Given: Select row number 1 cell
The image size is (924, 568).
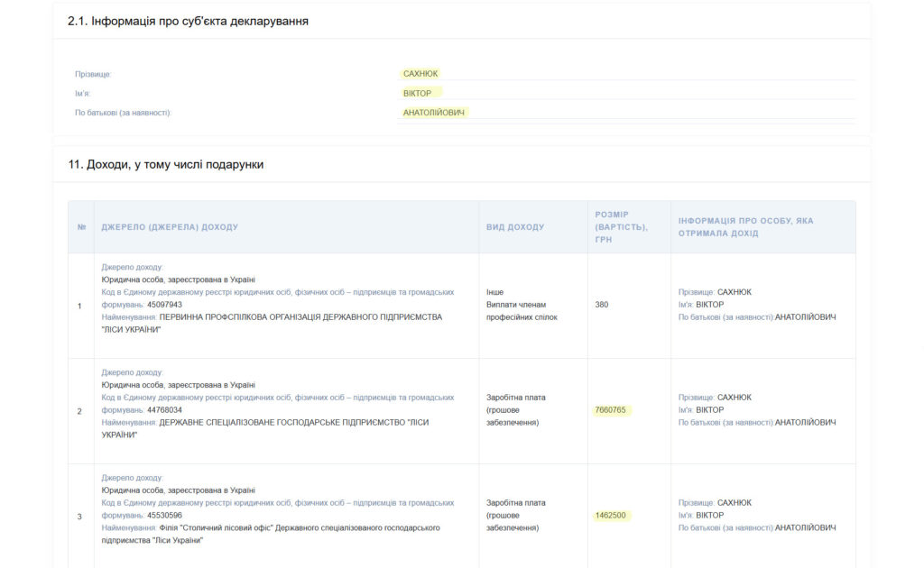Looking at the screenshot, I should tap(79, 306).
